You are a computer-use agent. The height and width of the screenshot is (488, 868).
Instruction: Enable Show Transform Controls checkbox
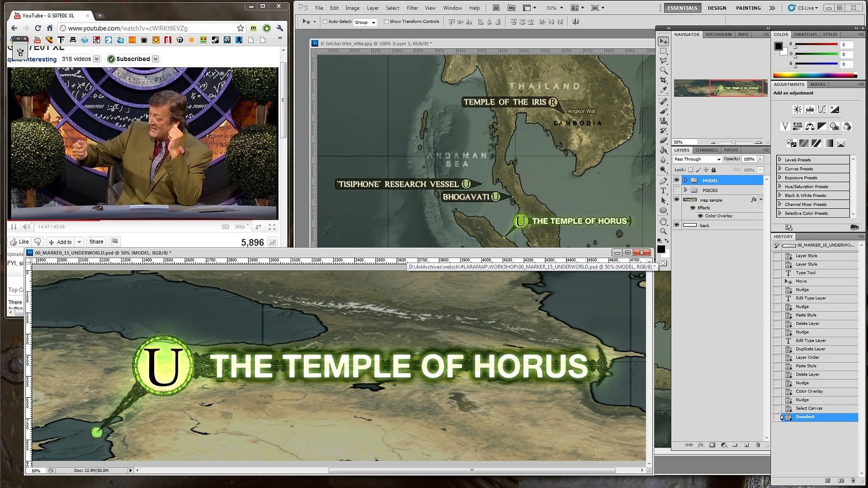tap(386, 21)
